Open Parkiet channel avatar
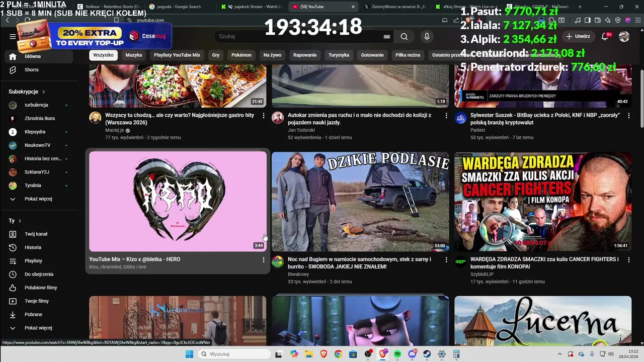The width and height of the screenshot is (644, 362). [x=460, y=118]
